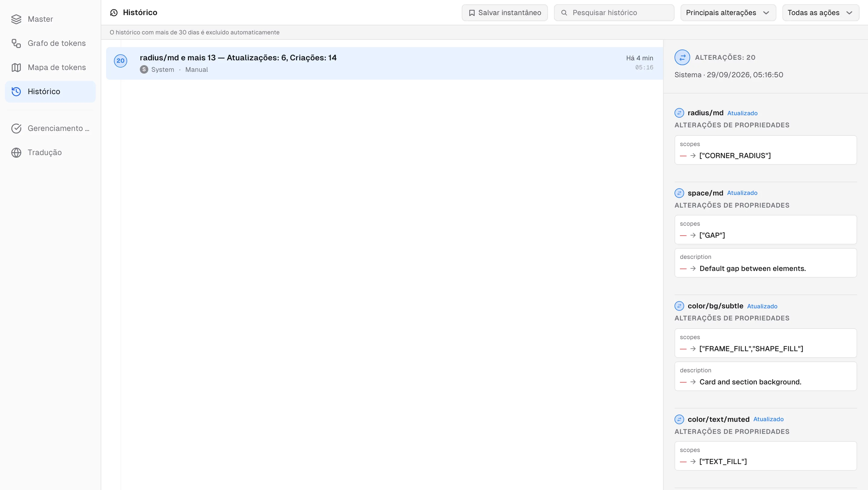The image size is (868, 490).
Task: Open the Principais alterações dropdown
Action: point(728,13)
